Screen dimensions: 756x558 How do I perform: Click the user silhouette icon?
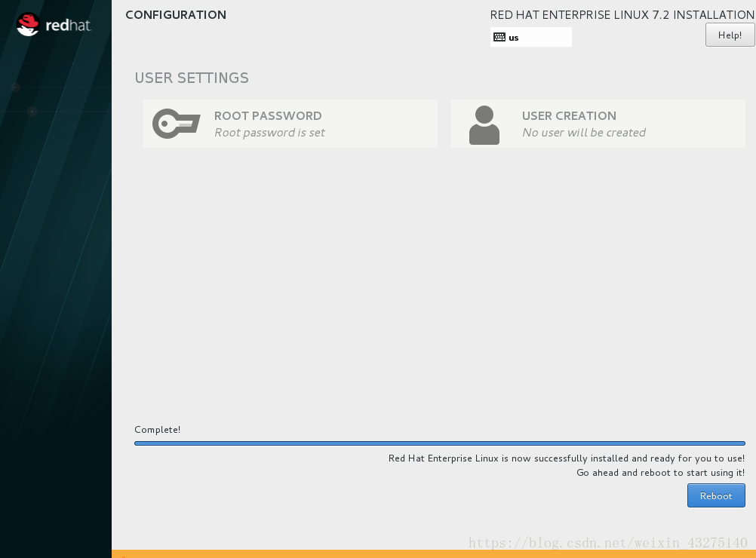point(484,125)
